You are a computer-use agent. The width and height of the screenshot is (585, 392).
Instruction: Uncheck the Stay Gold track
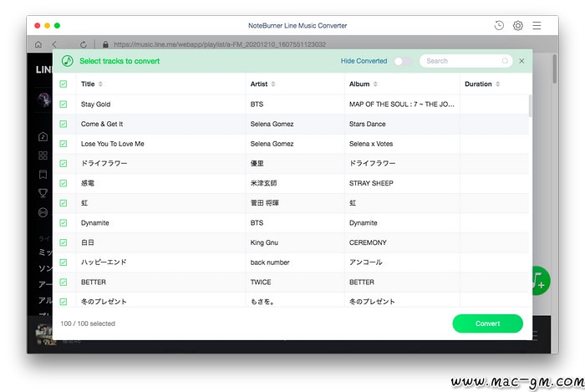click(x=64, y=104)
